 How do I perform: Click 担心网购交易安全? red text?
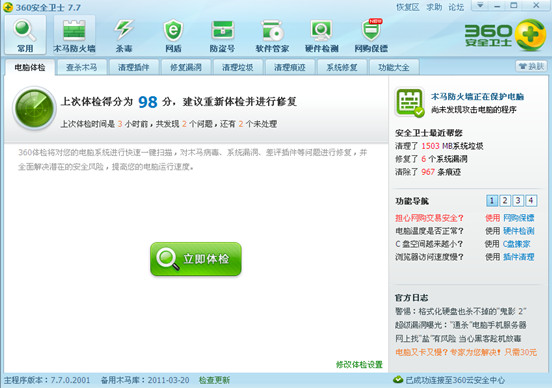coord(429,218)
